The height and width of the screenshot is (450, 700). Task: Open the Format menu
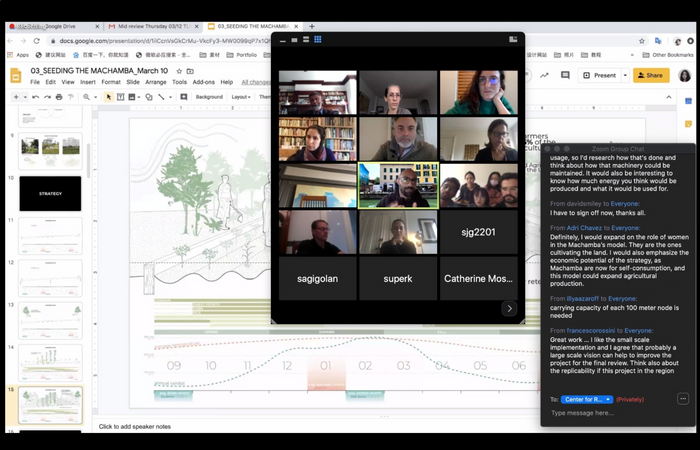tap(111, 82)
